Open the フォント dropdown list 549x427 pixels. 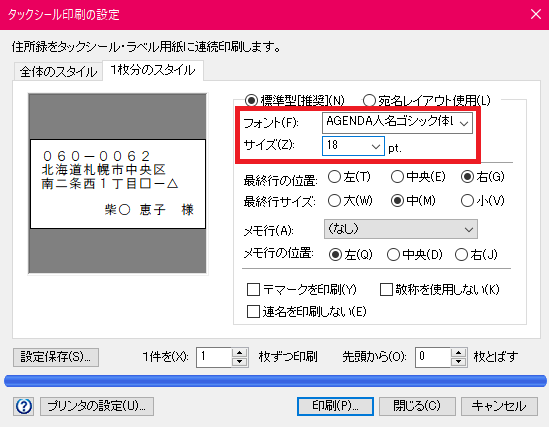tap(397, 122)
